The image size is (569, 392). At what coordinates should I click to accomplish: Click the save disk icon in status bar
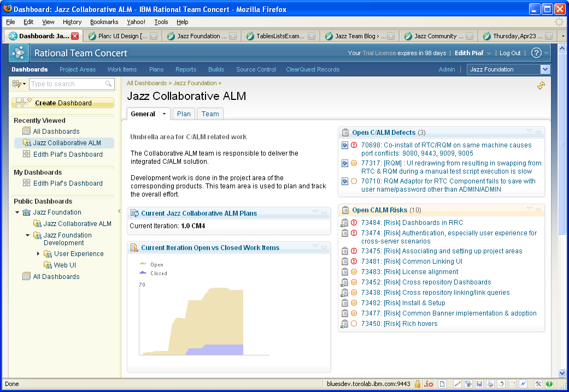tap(479, 384)
